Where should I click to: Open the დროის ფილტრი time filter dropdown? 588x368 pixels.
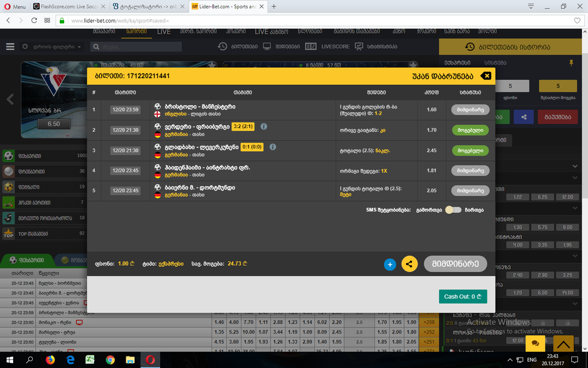point(52,47)
